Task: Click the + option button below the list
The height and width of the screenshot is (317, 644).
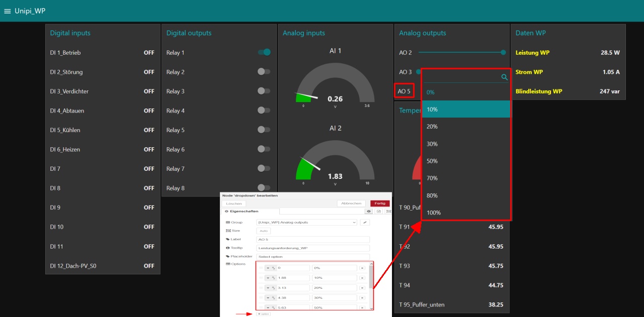Action: pyautogui.click(x=263, y=314)
